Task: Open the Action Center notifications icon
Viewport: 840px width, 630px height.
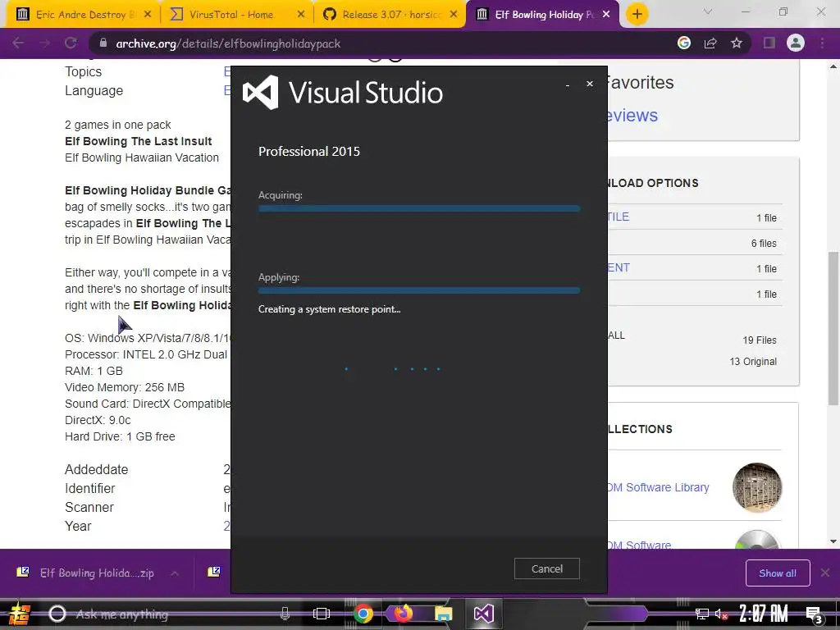Action: (814, 614)
